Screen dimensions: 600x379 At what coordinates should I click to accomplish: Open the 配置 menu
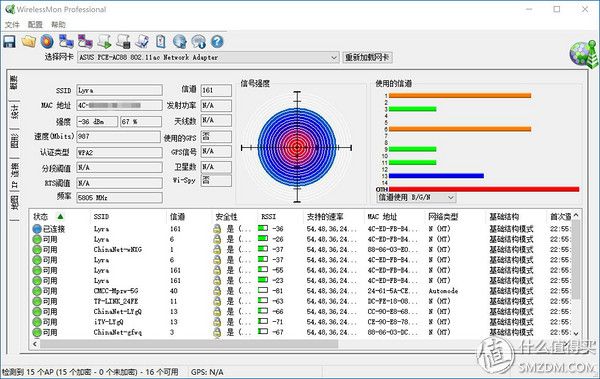point(35,25)
